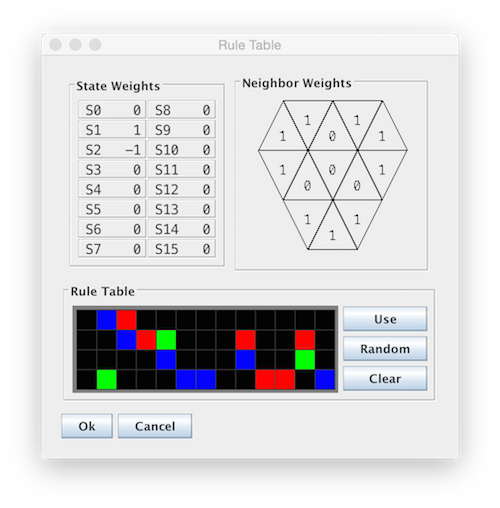Pick the green cell in bottom row
Viewport: 500px width, 508px height.
pyautogui.click(x=107, y=379)
